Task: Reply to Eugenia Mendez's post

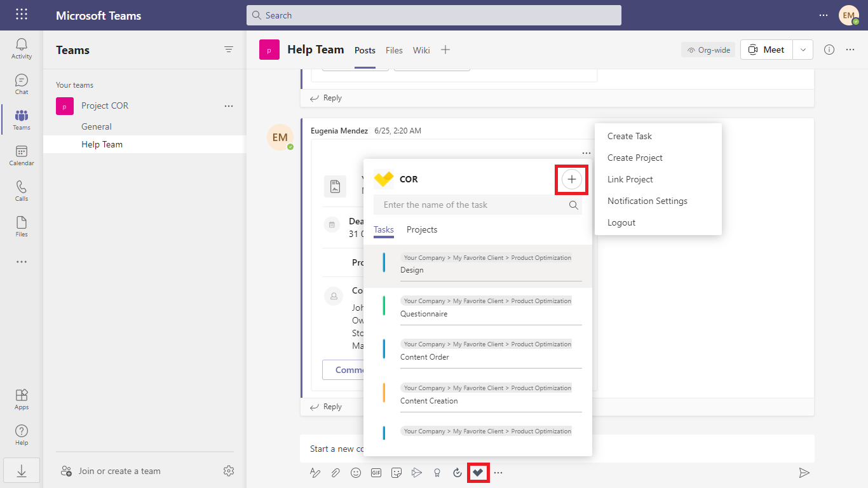Action: tap(325, 407)
